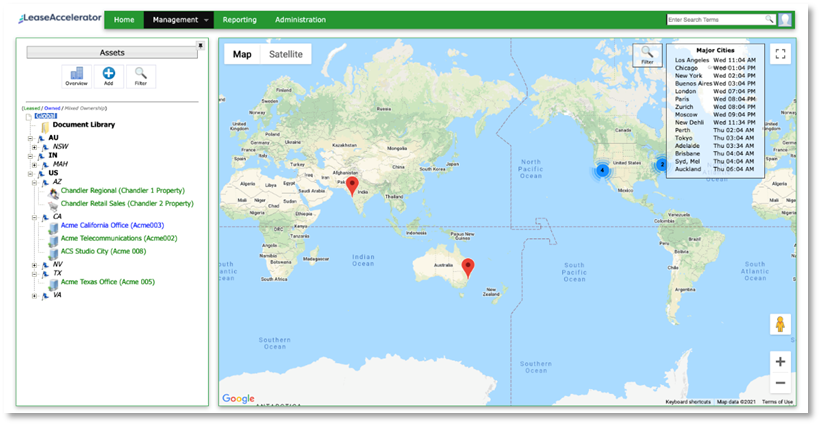This screenshot has height=425, width=820.
Task: Click the shopping cart icon for Chandler Retail Sales
Action: [x=53, y=205]
